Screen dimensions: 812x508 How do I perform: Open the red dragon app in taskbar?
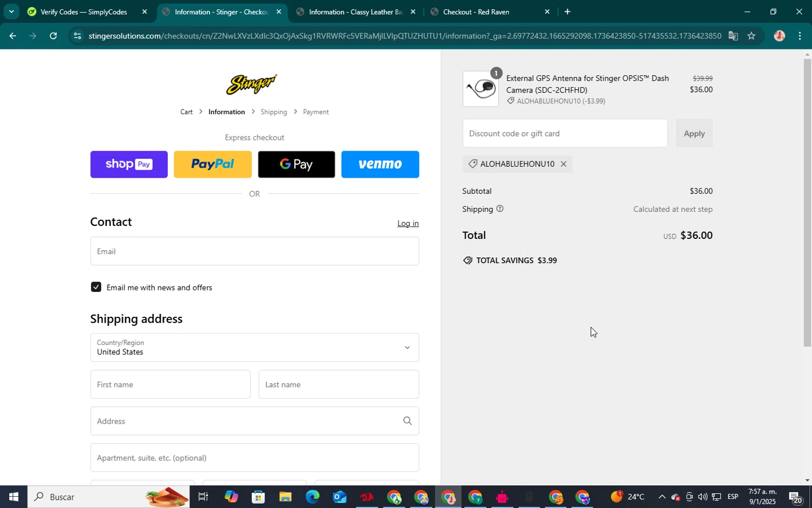(366, 497)
